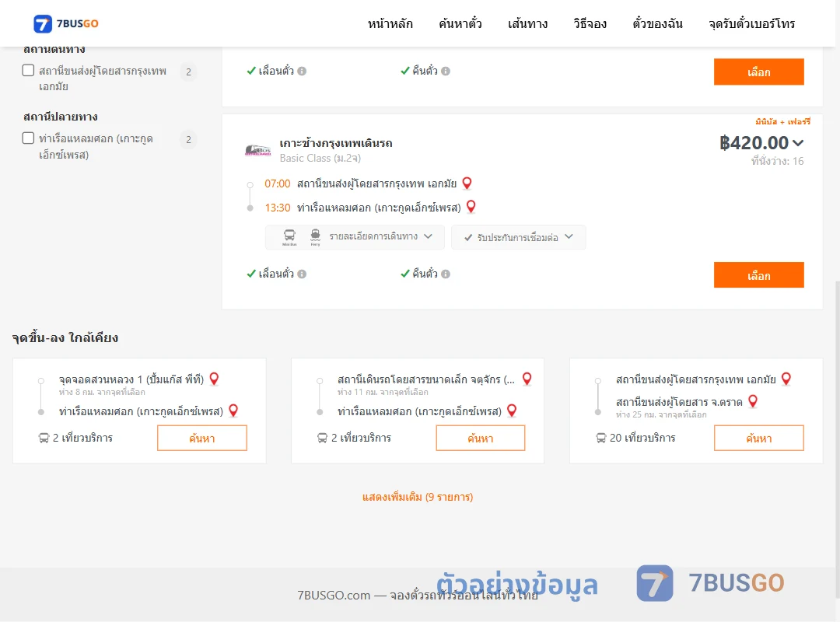Click the เกาะช้างกรุงเทพเดินรถ operator logo

[x=257, y=150]
